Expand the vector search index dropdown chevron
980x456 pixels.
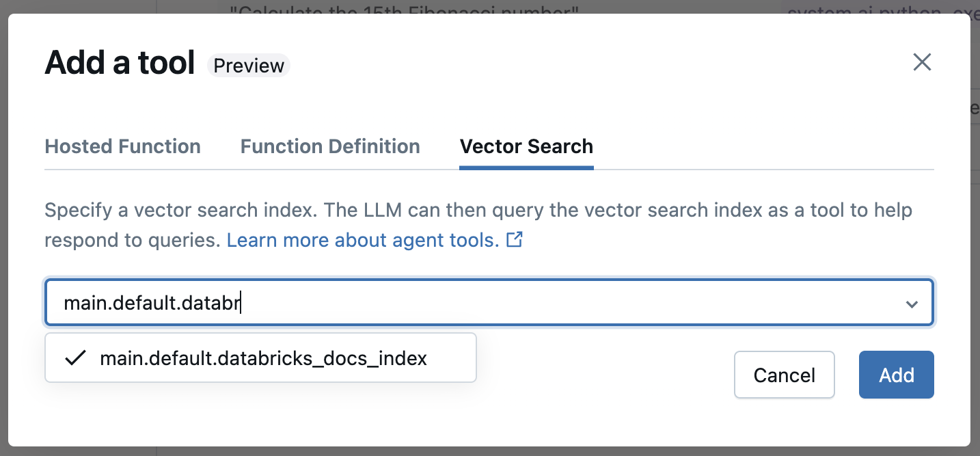[912, 303]
